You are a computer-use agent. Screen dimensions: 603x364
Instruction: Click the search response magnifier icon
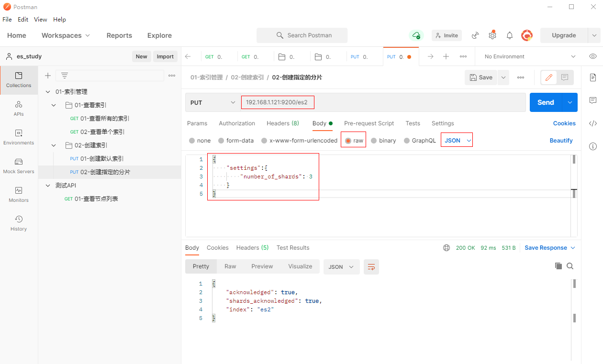[x=570, y=266]
